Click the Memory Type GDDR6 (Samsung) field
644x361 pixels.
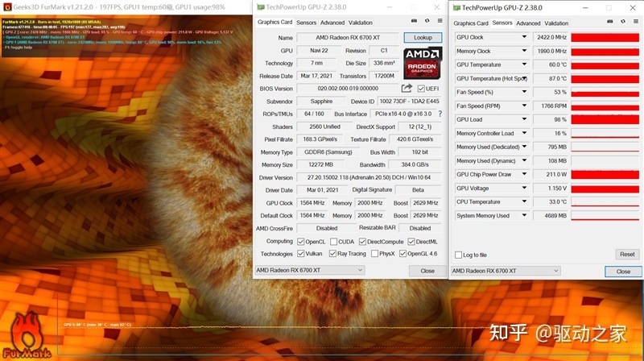pyautogui.click(x=328, y=152)
